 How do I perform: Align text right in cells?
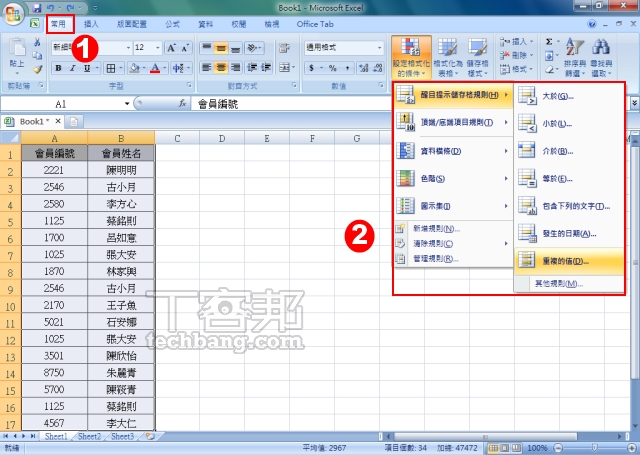[235, 67]
